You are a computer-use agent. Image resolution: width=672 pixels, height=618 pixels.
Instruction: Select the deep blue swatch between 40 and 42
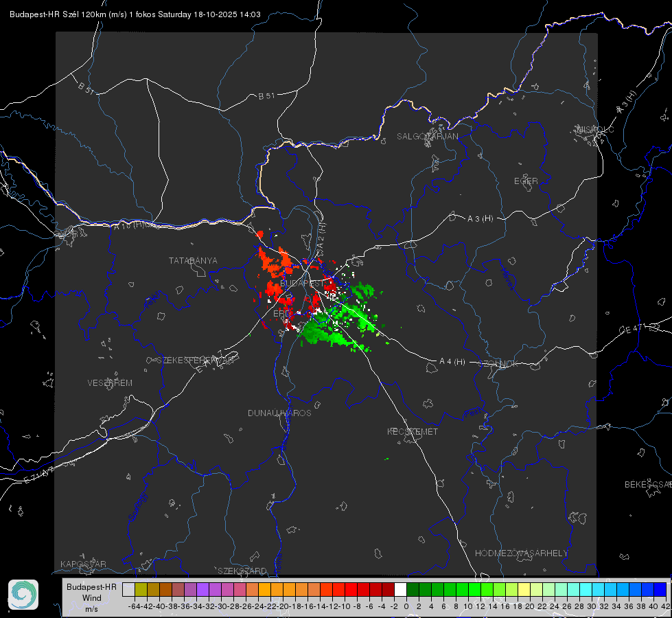[660, 589]
